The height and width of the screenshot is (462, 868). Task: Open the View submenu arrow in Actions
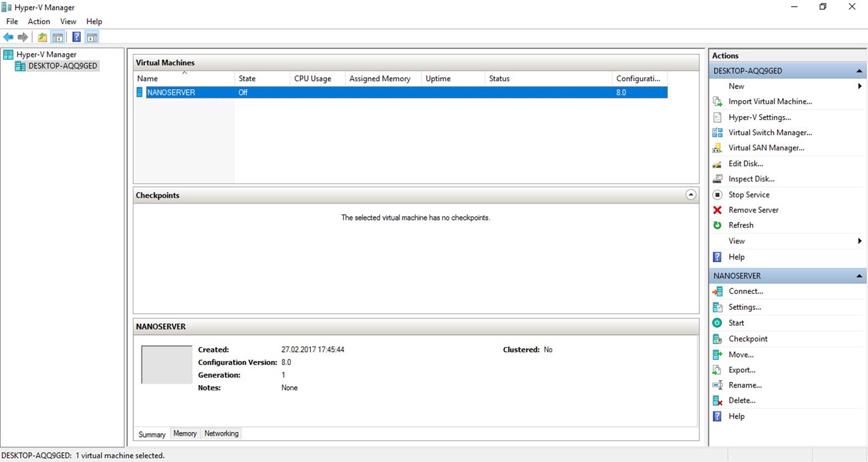860,241
